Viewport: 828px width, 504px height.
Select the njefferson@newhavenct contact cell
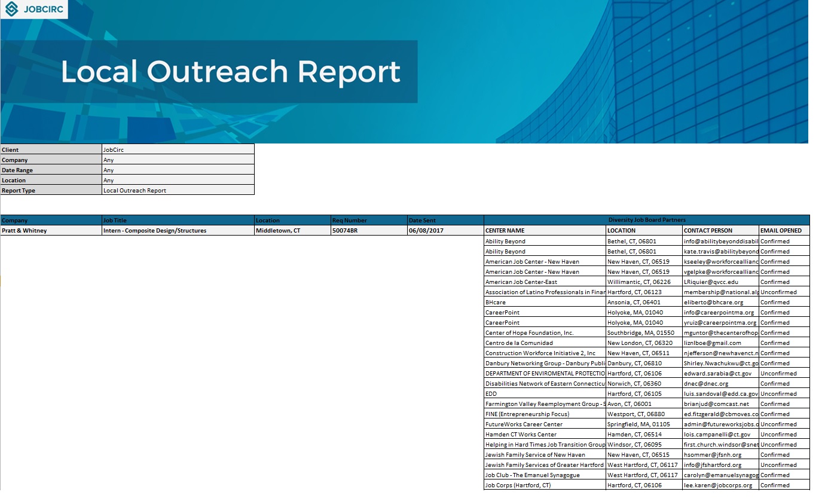pyautogui.click(x=721, y=353)
